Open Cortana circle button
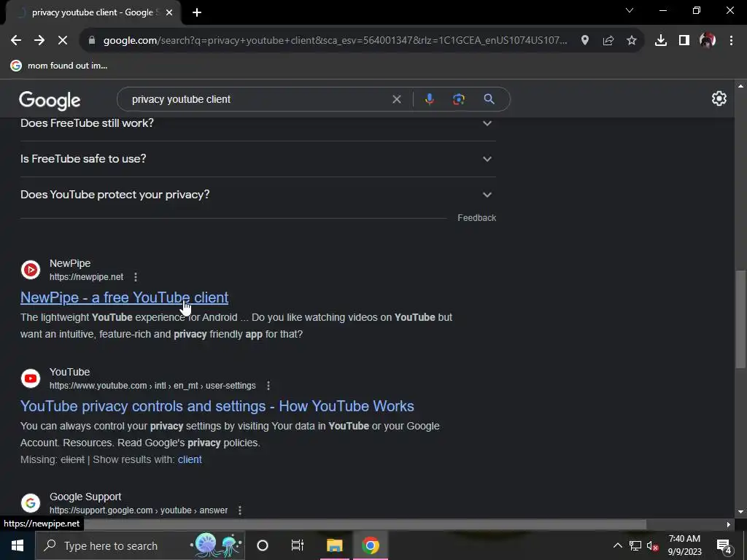Image resolution: width=747 pixels, height=560 pixels. 263,545
